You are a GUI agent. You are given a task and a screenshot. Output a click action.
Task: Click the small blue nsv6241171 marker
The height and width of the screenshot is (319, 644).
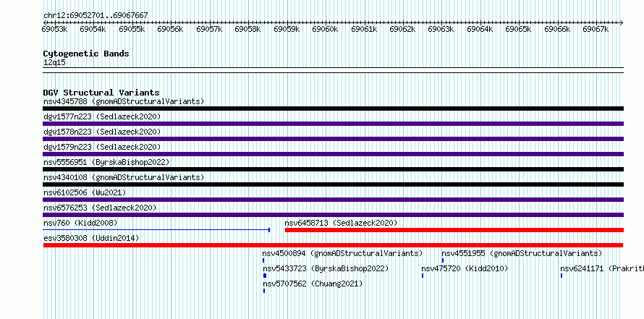[562, 276]
